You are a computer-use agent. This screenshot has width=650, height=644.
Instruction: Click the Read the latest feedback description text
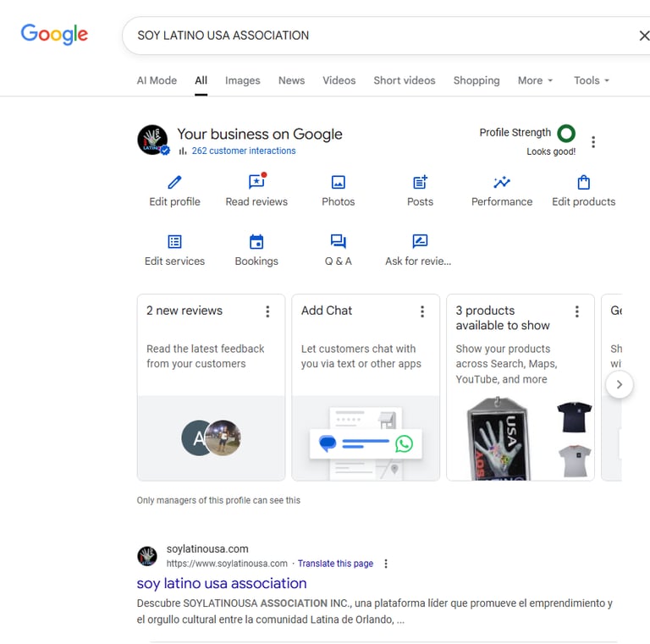[205, 356]
